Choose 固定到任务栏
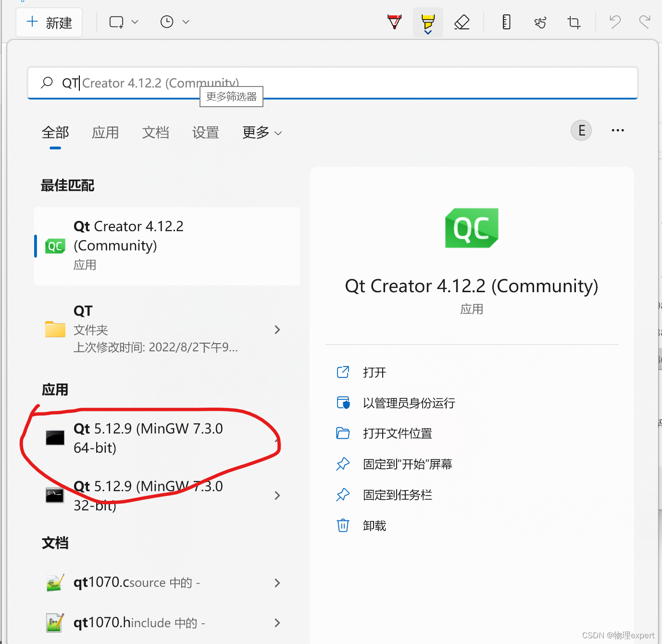The height and width of the screenshot is (644, 662). (398, 495)
